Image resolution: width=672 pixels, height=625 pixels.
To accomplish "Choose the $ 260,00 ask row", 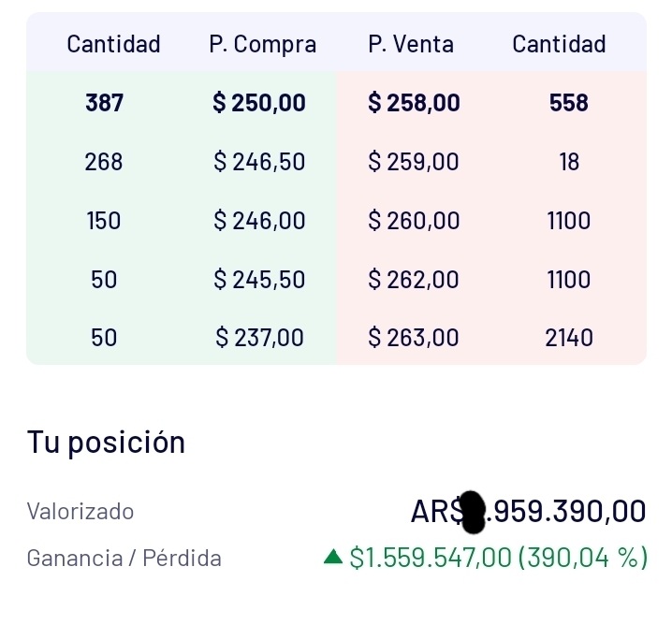I will [491, 221].
